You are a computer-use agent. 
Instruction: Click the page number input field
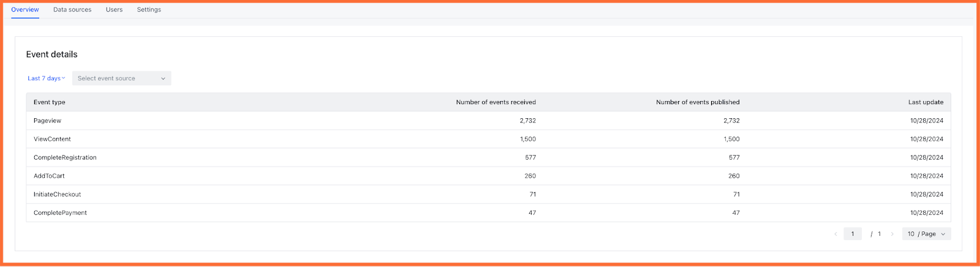853,234
